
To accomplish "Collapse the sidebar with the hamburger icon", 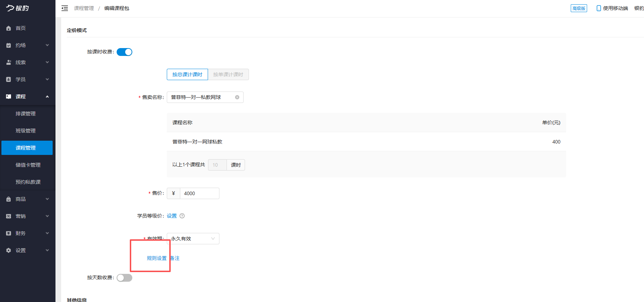I will coord(65,8).
